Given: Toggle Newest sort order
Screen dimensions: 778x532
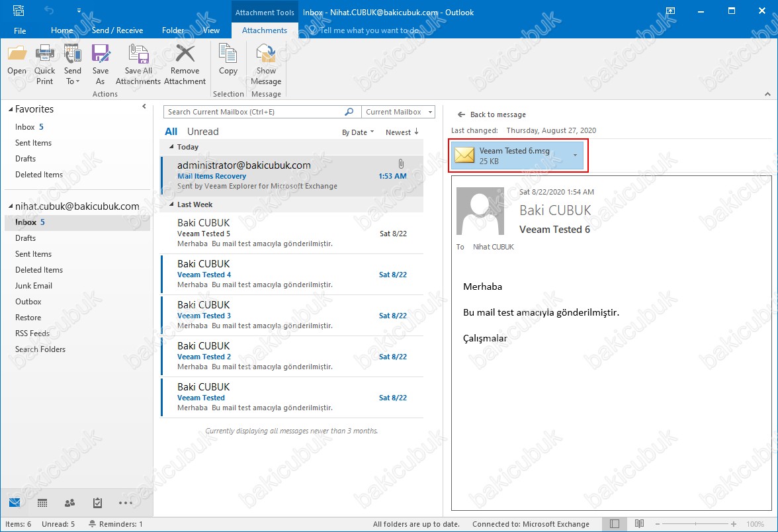Looking at the screenshot, I should [x=402, y=132].
